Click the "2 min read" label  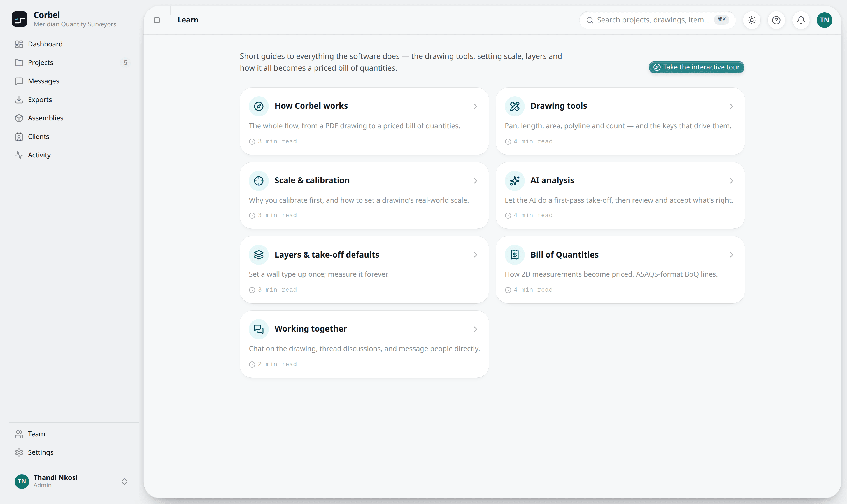277,364
